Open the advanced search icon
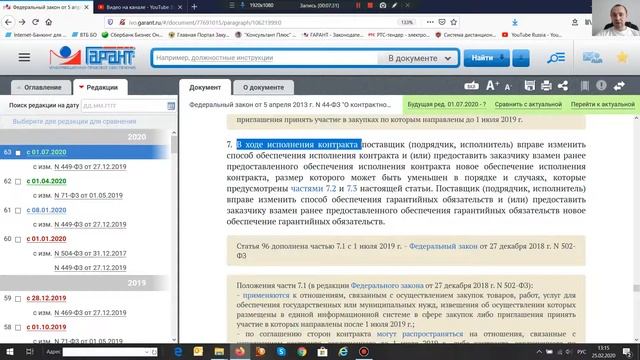Screen dimensions: 640x360 pos(556,58)
